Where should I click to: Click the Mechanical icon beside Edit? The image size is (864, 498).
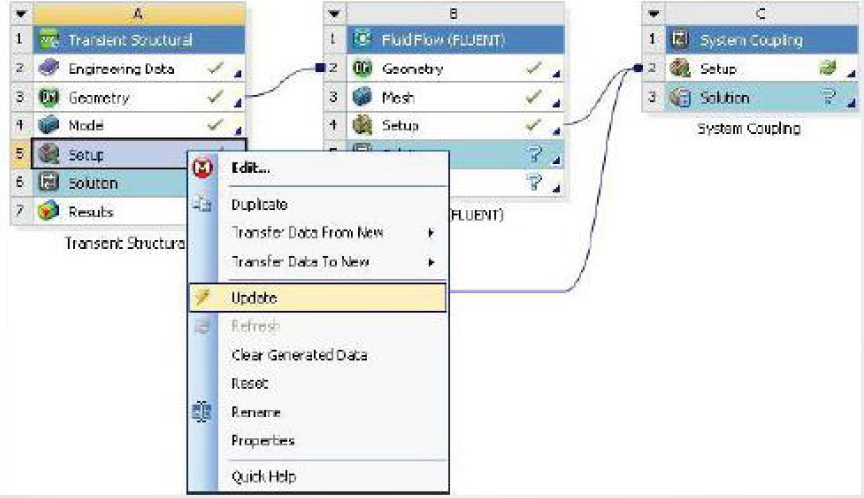(x=203, y=168)
